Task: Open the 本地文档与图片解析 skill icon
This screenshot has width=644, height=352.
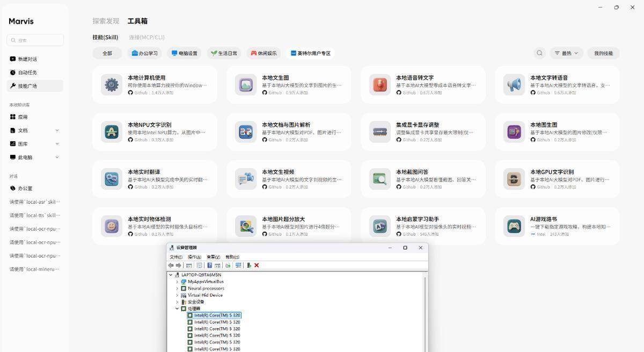Action: 246,132
